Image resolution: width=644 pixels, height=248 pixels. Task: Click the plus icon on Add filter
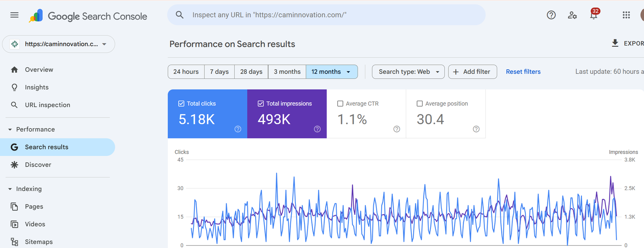pos(456,72)
